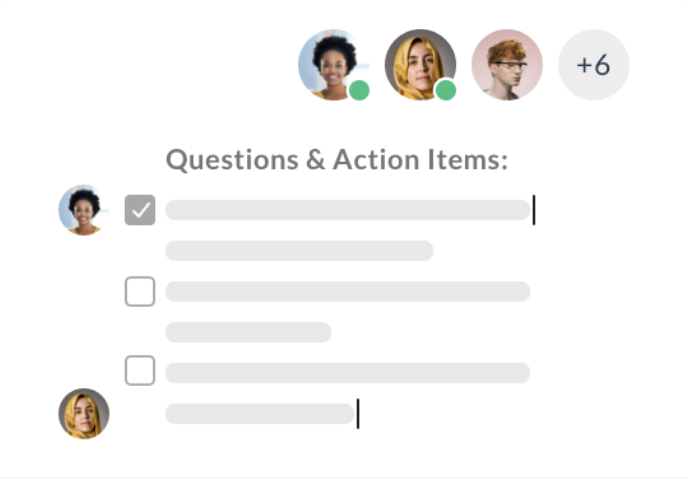
Task: Click green online dot on headscarf avatar
Action: coord(446,91)
